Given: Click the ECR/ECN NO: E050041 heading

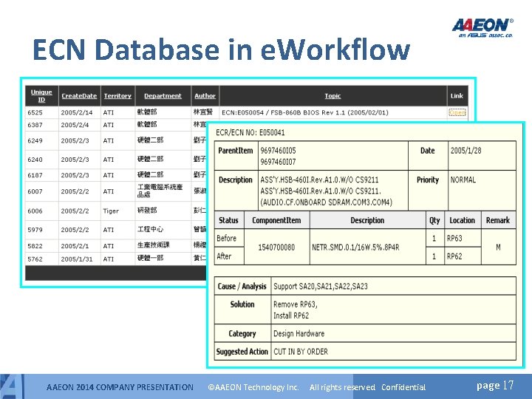Looking at the screenshot, I should pyautogui.click(x=250, y=132).
